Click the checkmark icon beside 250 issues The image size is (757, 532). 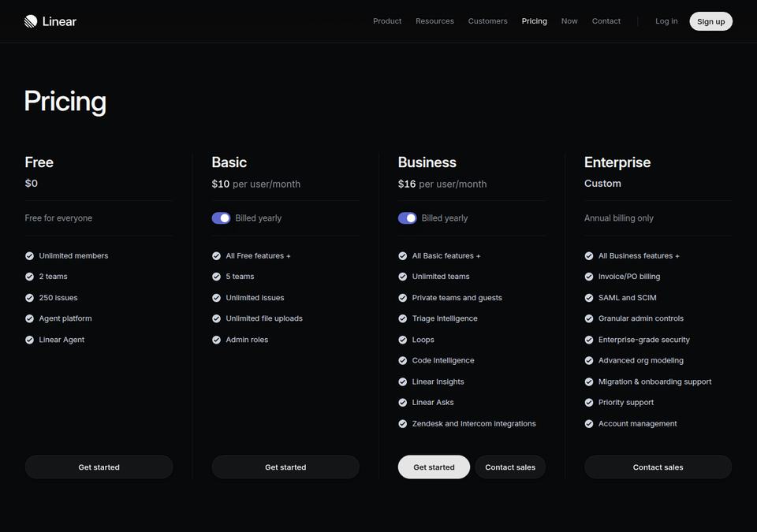[x=29, y=298]
